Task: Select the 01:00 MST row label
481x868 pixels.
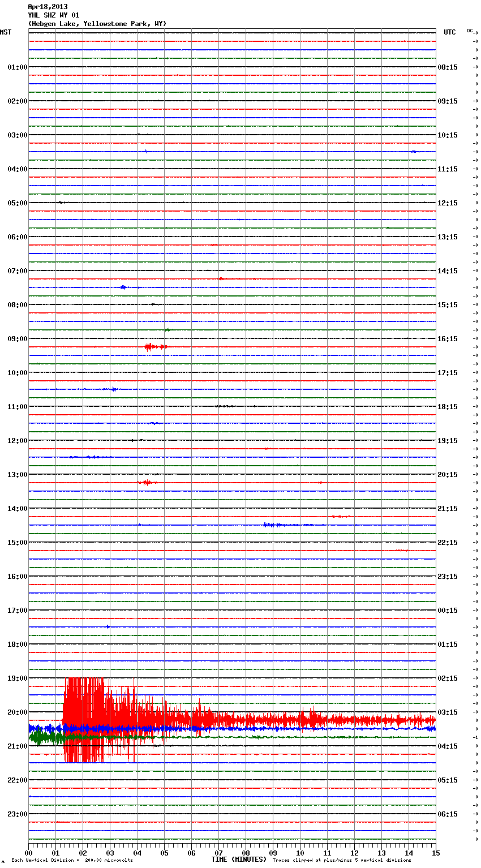Action: 17,67
